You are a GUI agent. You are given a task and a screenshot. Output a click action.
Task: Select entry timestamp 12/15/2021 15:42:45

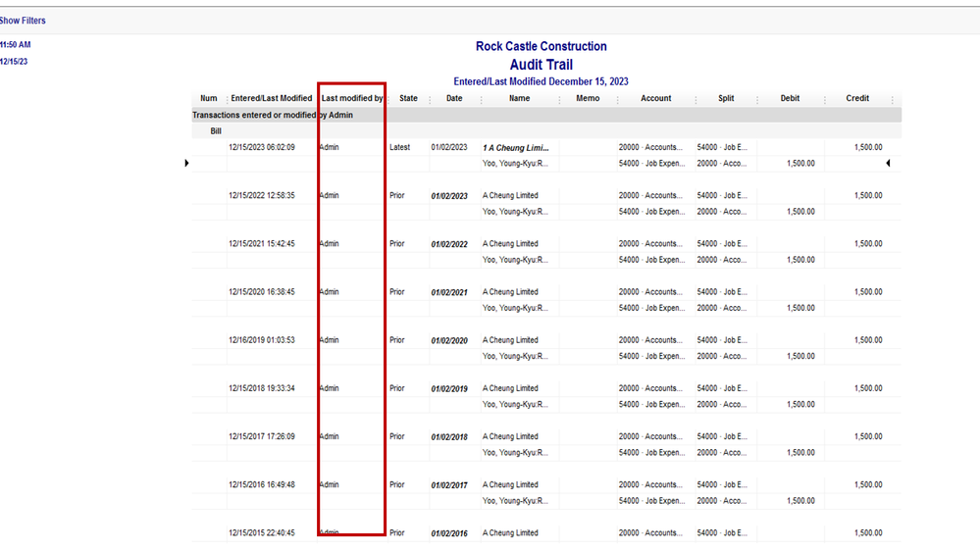click(262, 244)
